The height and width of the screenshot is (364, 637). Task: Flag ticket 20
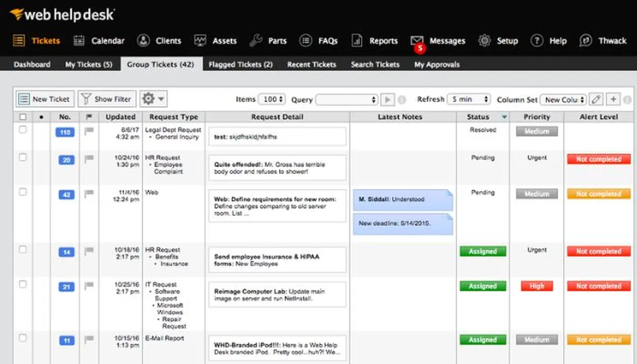[x=89, y=159]
